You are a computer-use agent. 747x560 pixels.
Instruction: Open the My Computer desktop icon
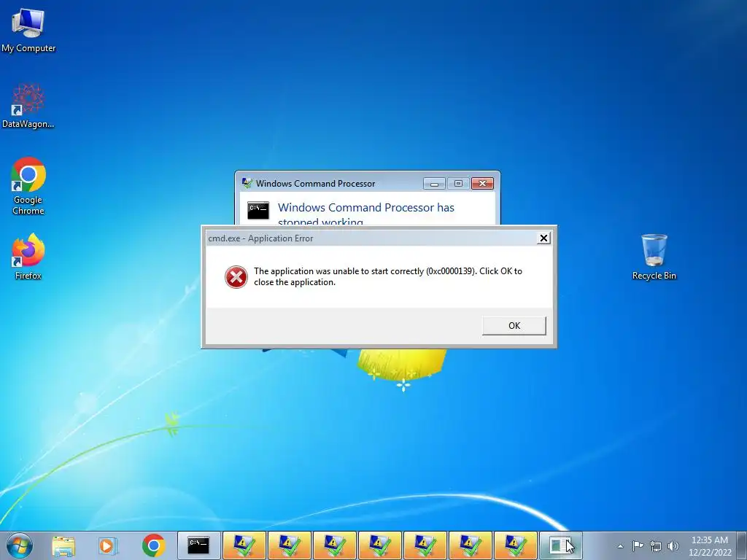tap(28, 30)
